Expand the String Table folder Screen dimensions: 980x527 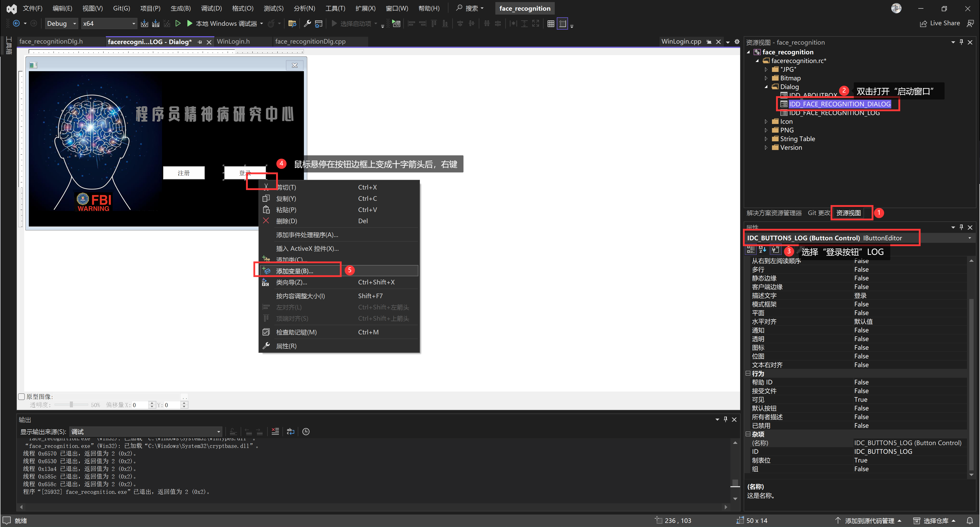click(766, 139)
